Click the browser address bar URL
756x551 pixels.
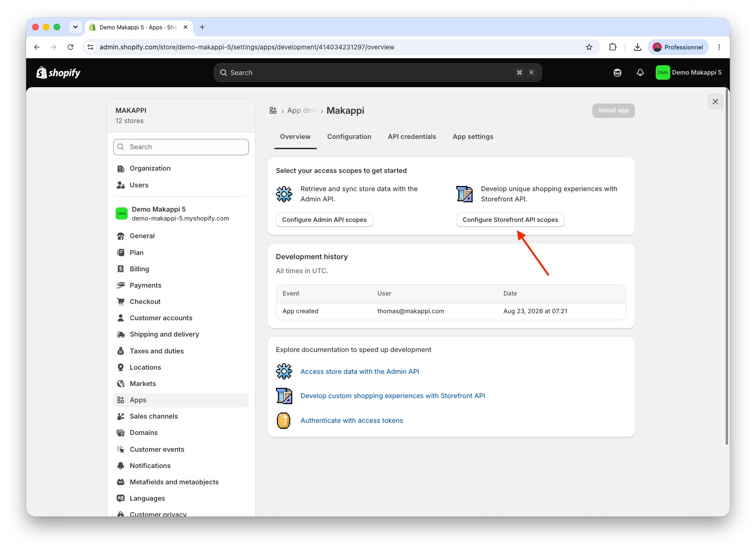click(247, 47)
